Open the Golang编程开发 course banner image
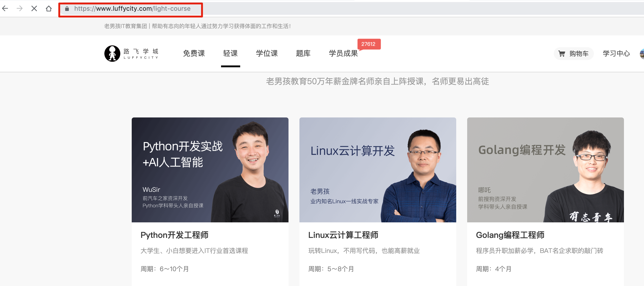This screenshot has width=644, height=286. (545, 170)
